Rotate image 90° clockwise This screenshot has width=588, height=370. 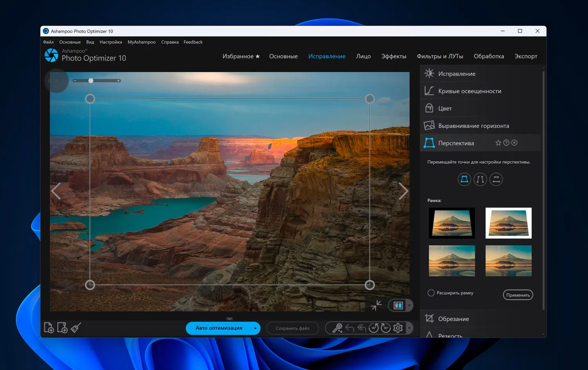pyautogui.click(x=386, y=328)
